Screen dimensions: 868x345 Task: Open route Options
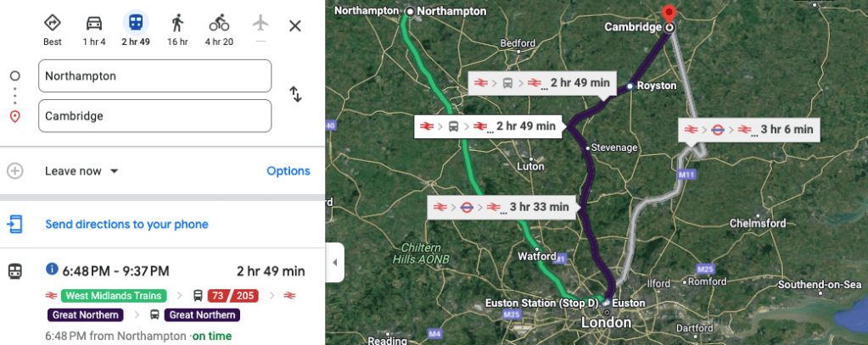click(x=288, y=171)
